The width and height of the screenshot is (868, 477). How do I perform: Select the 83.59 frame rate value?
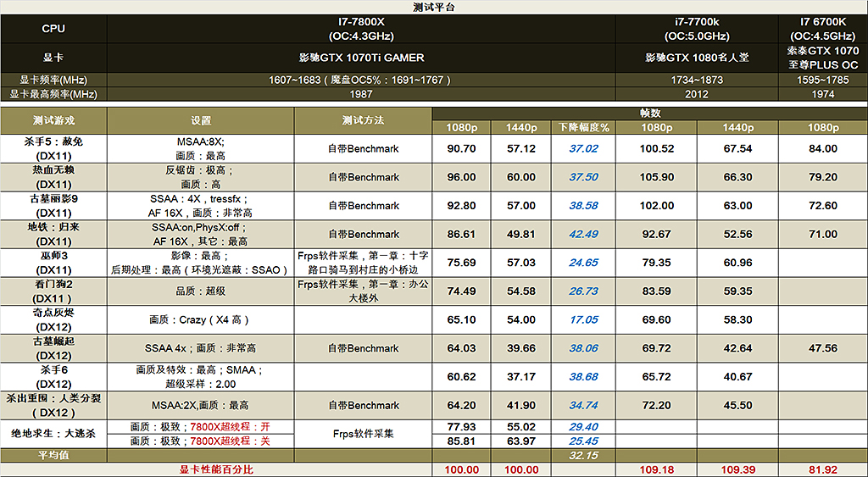[657, 291]
